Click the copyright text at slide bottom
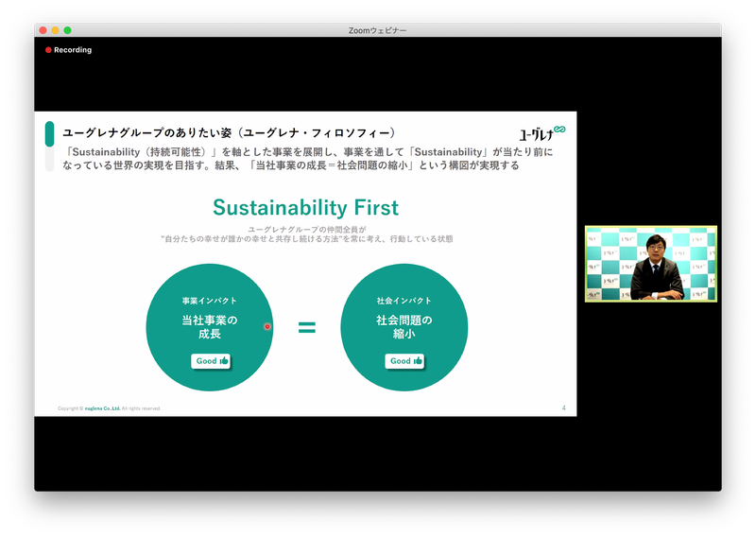 [x=110, y=408]
